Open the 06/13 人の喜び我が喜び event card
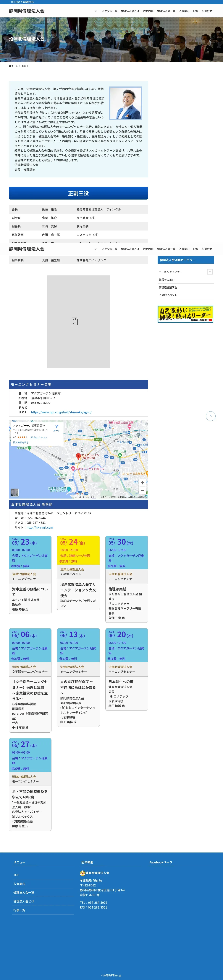This screenshot has width=223, height=980. tap(78, 677)
